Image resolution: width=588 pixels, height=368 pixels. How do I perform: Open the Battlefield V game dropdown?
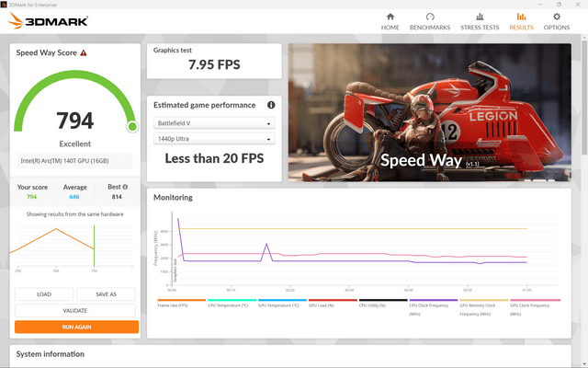point(214,123)
